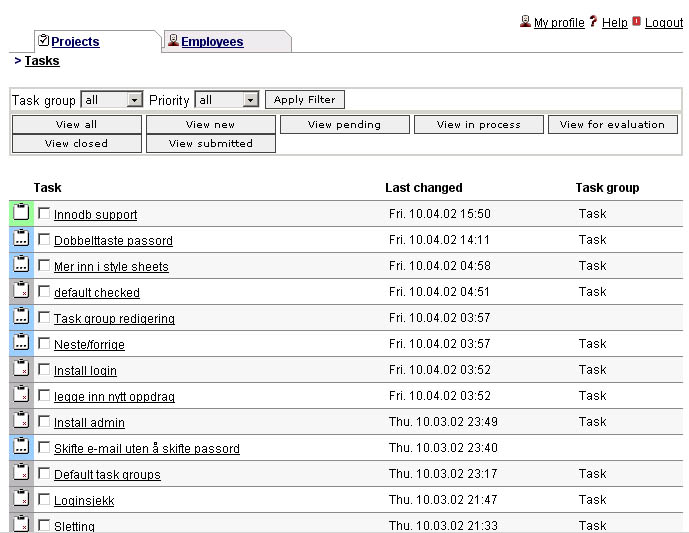
Task: Open the Help link
Action: point(614,22)
